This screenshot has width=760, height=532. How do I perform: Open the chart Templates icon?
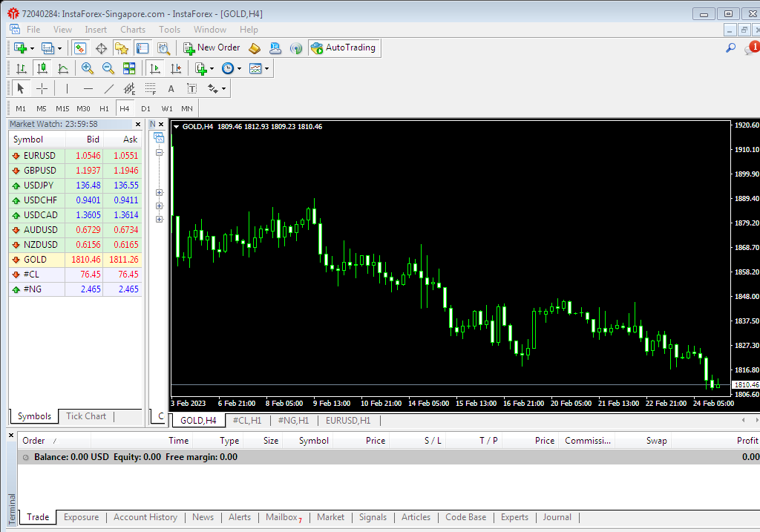click(255, 68)
